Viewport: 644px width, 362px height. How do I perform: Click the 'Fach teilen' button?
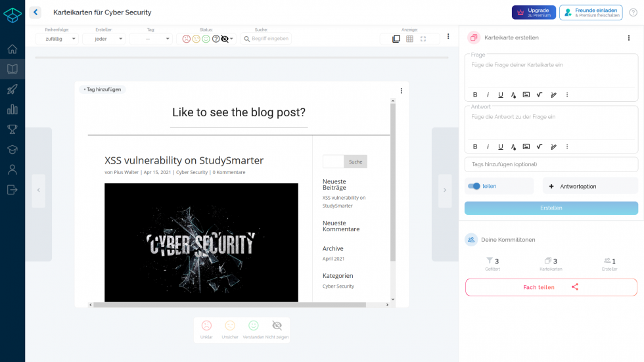click(x=551, y=287)
